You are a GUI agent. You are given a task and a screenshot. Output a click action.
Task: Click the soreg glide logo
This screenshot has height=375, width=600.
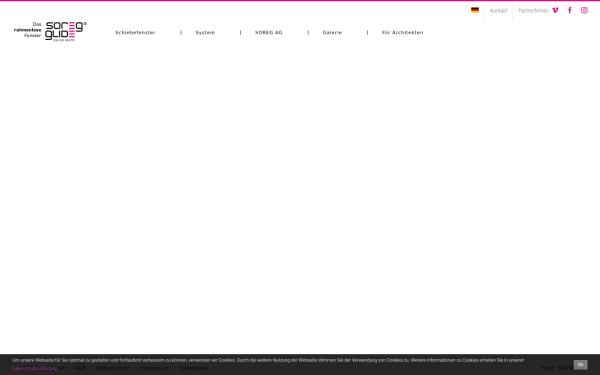[51, 31]
